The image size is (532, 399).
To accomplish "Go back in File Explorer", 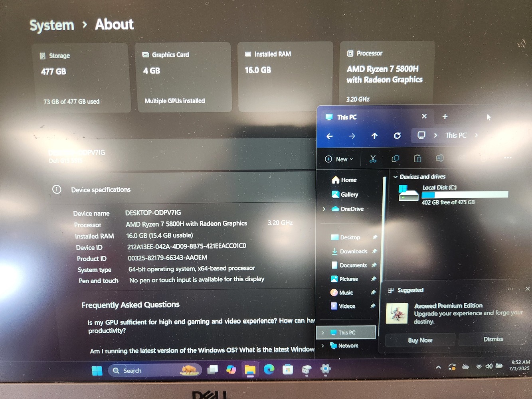I will (330, 136).
